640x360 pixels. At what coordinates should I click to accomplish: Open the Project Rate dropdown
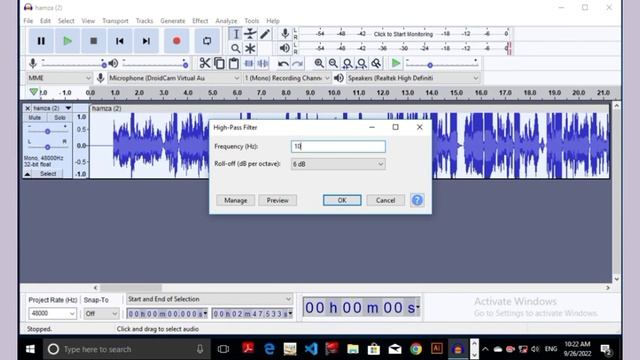pyautogui.click(x=52, y=313)
